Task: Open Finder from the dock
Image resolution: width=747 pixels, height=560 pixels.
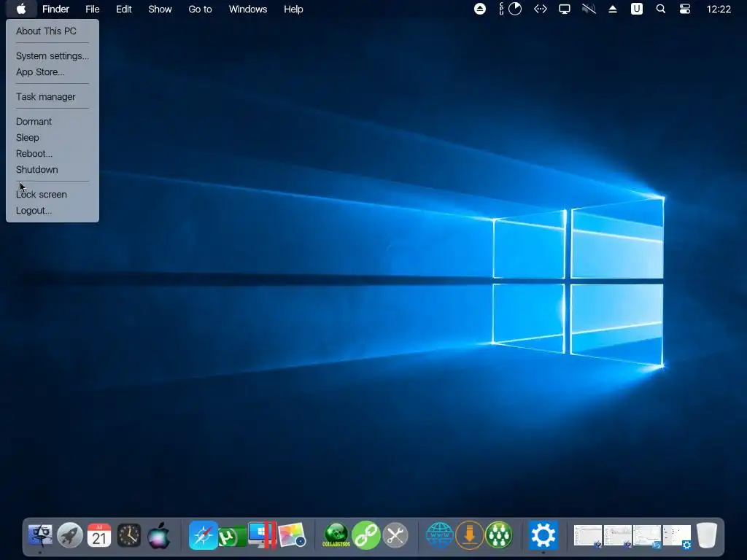Action: 40,535
